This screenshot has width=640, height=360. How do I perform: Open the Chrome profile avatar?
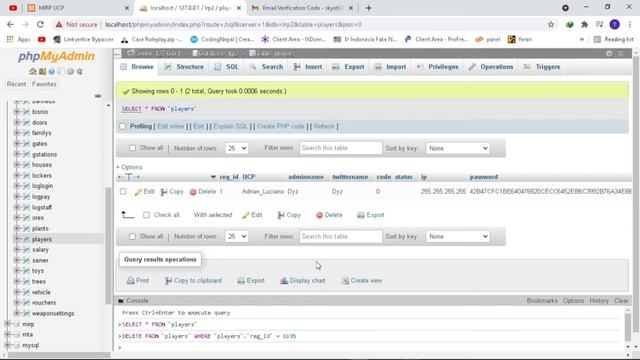pyautogui.click(x=614, y=24)
